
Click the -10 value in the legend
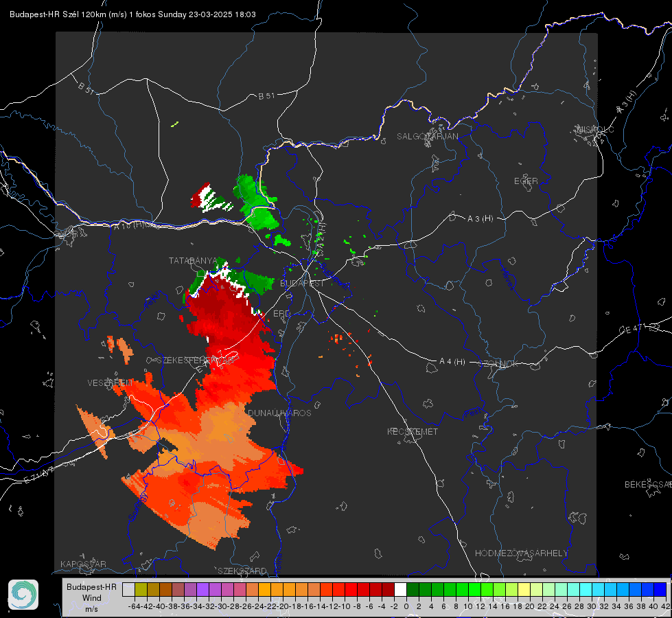344,606
